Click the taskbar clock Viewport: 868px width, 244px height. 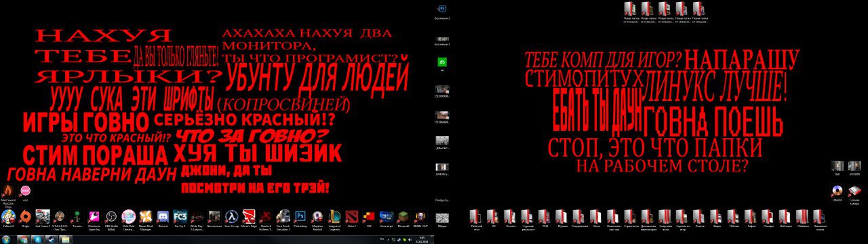[x=422, y=239]
